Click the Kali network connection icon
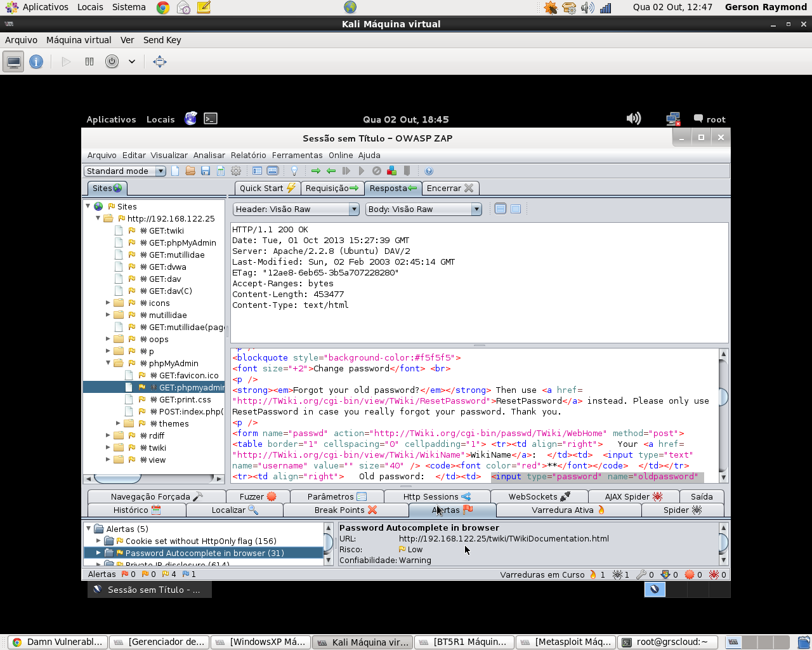Viewport: 812px width, 650px height. click(673, 119)
